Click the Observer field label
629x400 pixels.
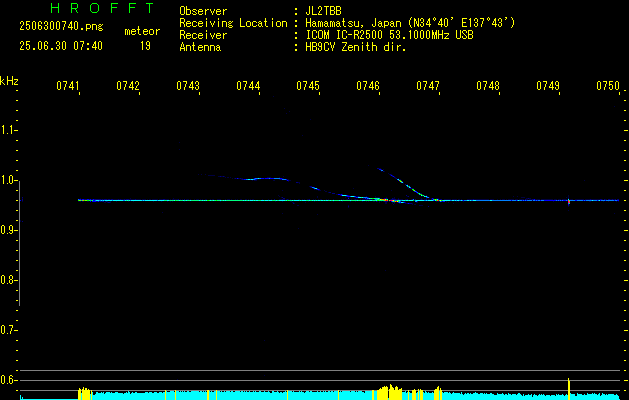(203, 11)
